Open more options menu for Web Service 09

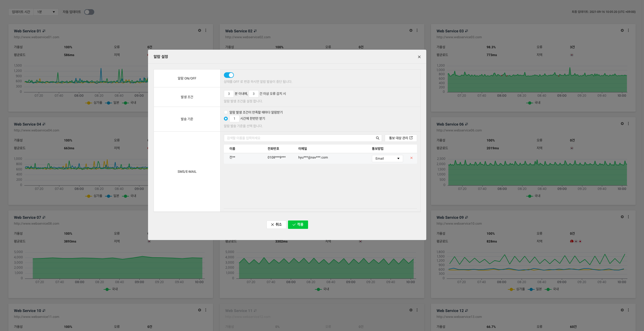point(628,217)
